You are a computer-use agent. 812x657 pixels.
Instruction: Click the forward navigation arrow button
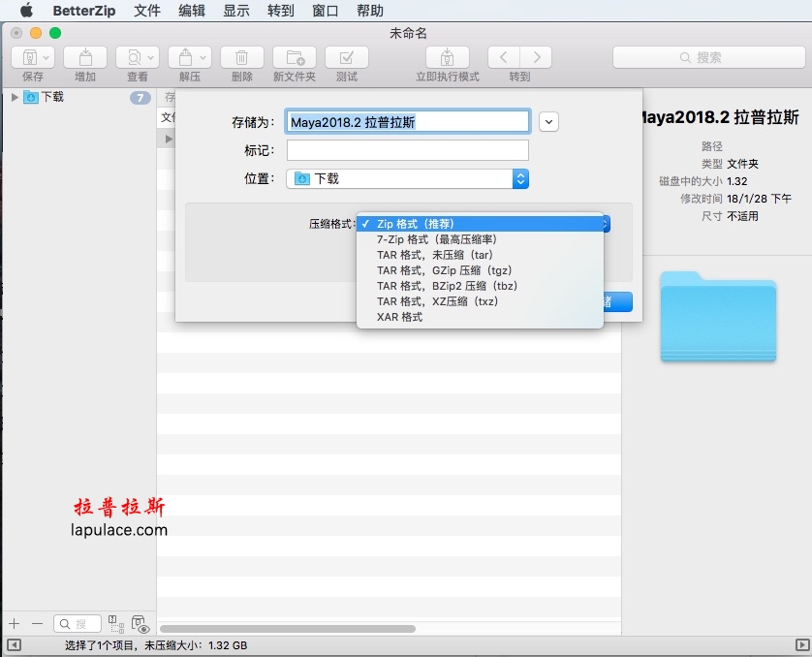click(536, 57)
